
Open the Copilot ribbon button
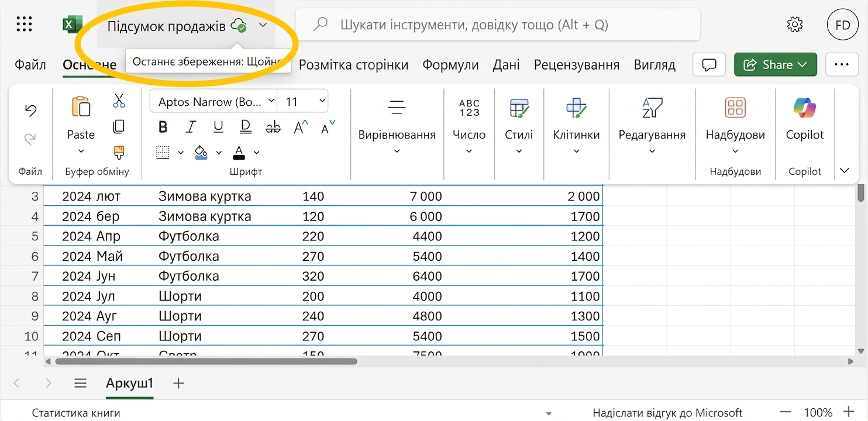pyautogui.click(x=805, y=120)
